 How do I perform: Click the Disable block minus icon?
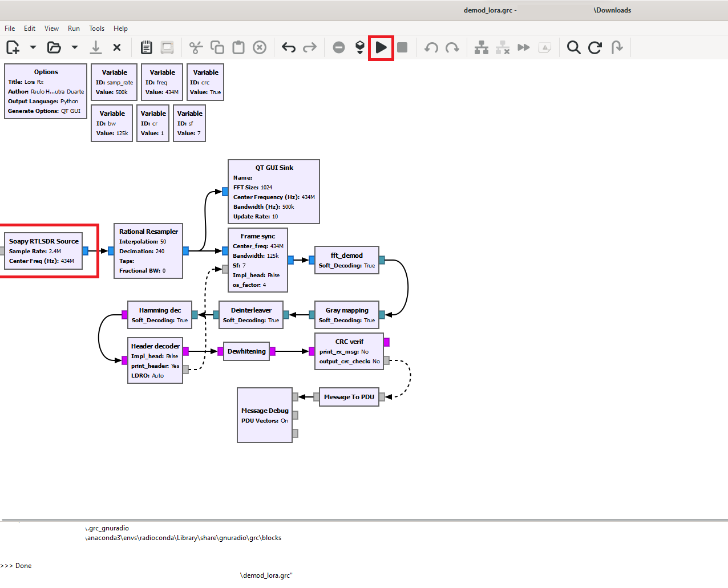339,47
